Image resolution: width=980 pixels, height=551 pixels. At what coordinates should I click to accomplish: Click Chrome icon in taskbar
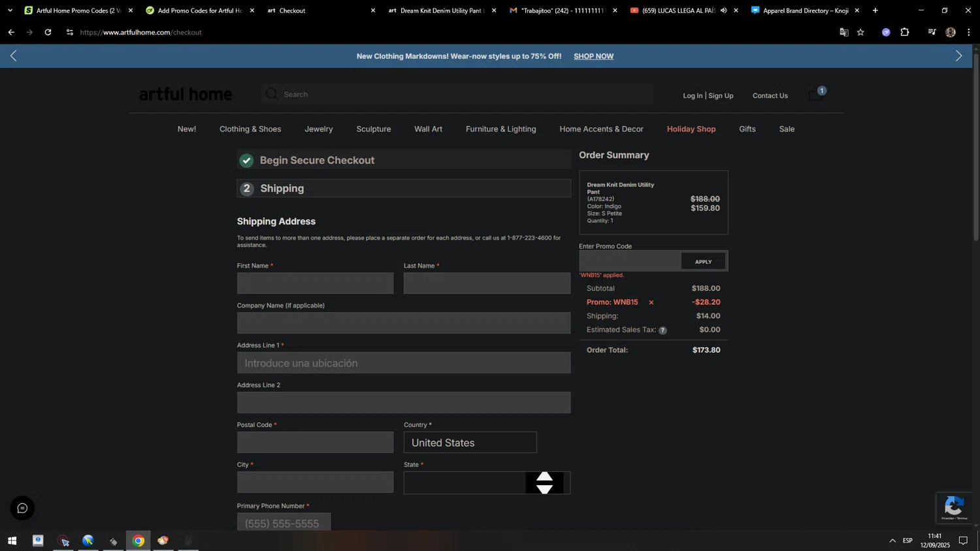139,541
